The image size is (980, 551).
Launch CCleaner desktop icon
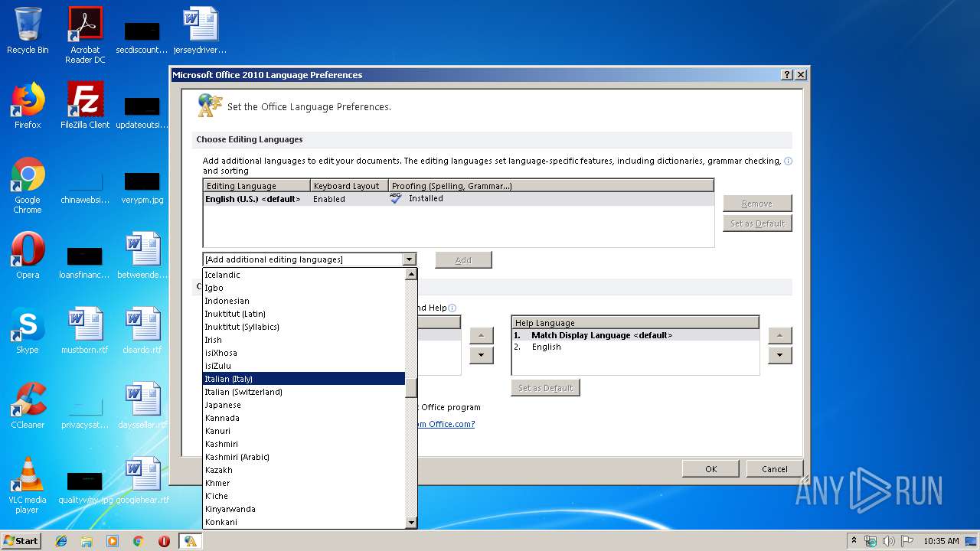tap(28, 406)
